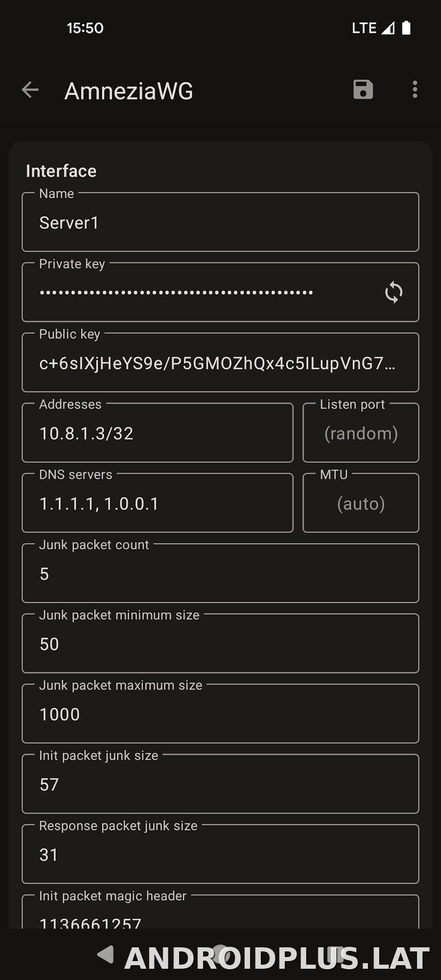Save the tunnel configuration with the floppy-disk icon
Screen dimensions: 441x980
(x=363, y=89)
